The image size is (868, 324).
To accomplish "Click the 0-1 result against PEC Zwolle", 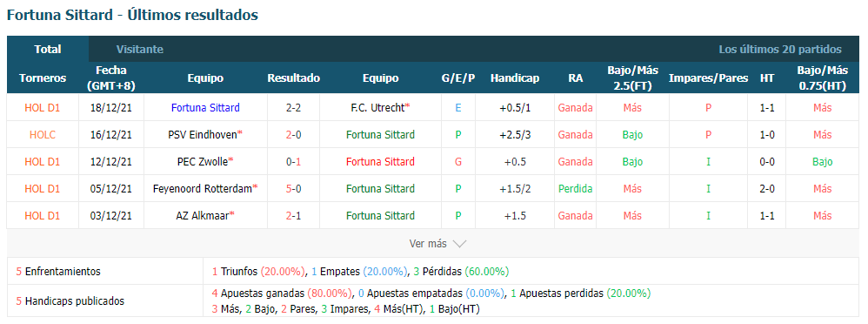I will 293,161.
